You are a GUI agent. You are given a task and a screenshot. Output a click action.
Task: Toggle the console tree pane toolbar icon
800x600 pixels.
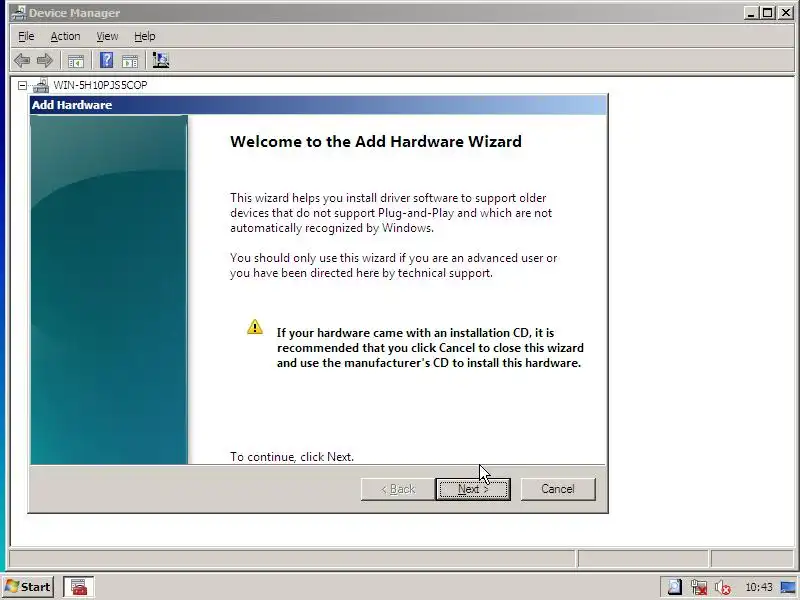76,61
